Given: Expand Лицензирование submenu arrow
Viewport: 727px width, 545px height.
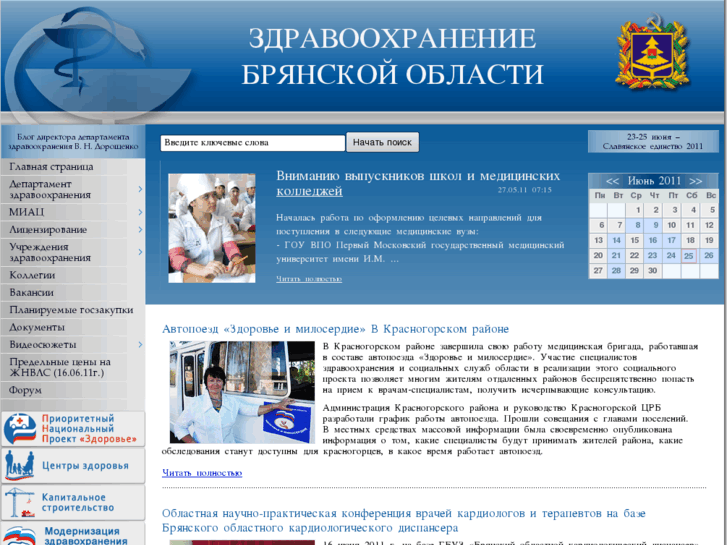Looking at the screenshot, I should coord(140,230).
